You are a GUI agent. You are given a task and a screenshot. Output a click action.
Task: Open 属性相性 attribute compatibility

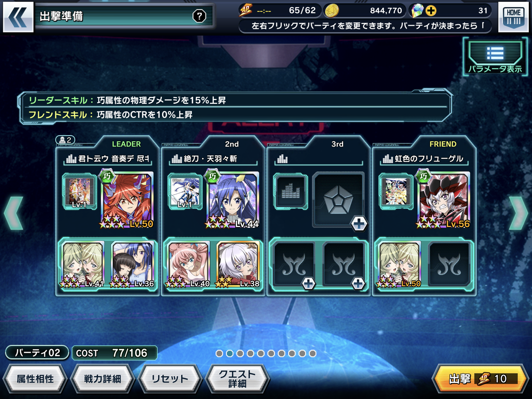(x=35, y=379)
